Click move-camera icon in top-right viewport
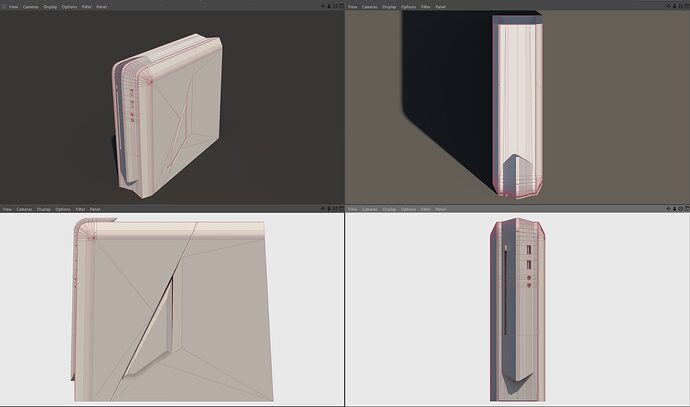Image resolution: width=690 pixels, height=407 pixels. [x=668, y=6]
